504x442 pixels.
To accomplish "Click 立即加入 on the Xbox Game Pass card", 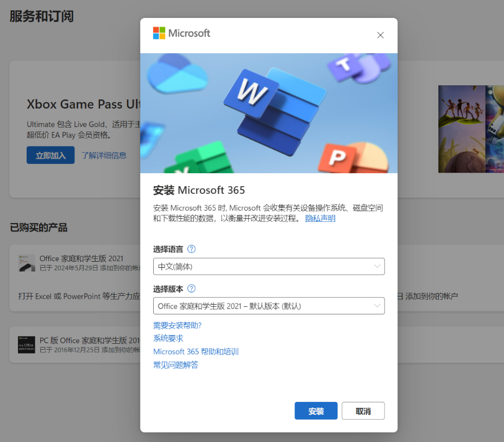I will pyautogui.click(x=51, y=155).
